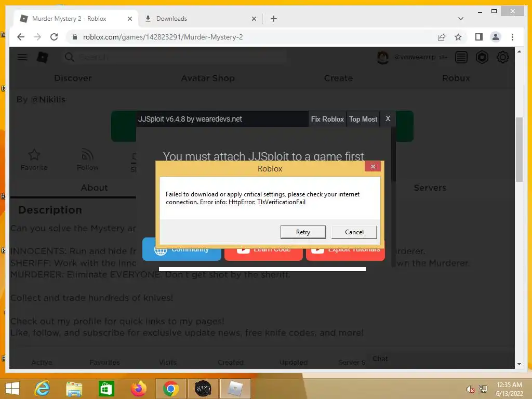Click Cancel in the Roblox error dialog

click(354, 232)
